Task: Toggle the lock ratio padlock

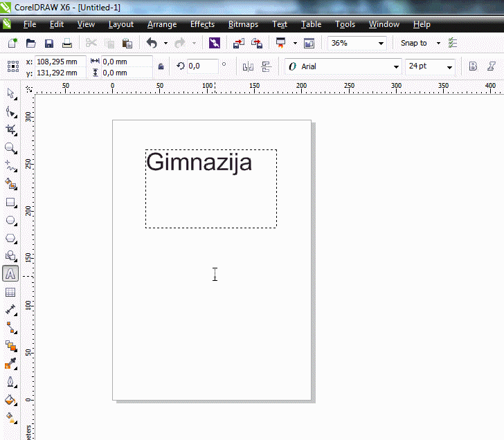Action: 161,66
